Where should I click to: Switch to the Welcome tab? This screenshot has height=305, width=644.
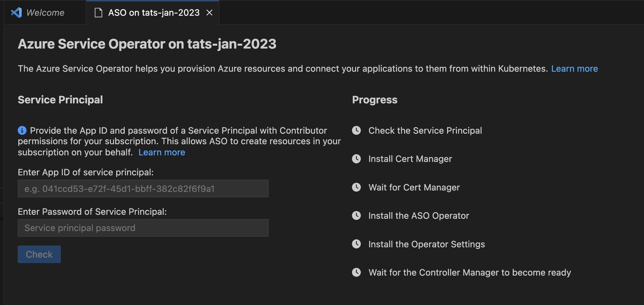tap(45, 13)
